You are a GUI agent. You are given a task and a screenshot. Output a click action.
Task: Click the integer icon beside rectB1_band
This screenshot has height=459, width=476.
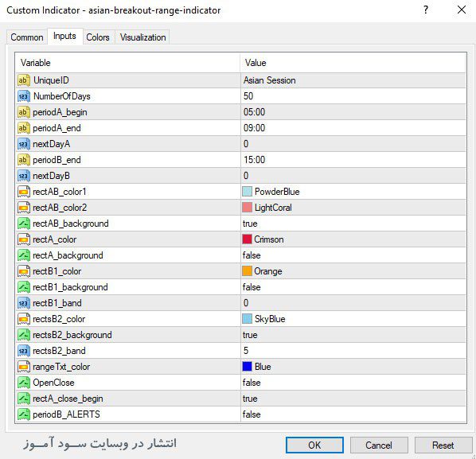(24, 303)
